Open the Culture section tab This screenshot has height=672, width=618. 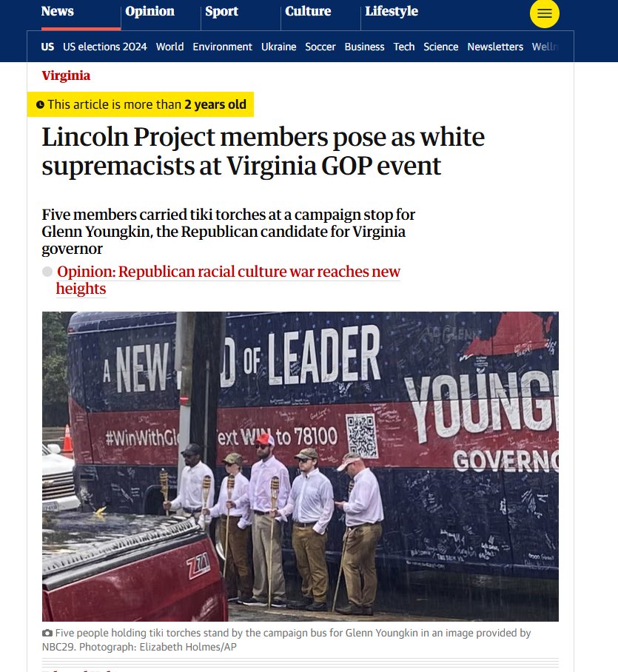[308, 11]
